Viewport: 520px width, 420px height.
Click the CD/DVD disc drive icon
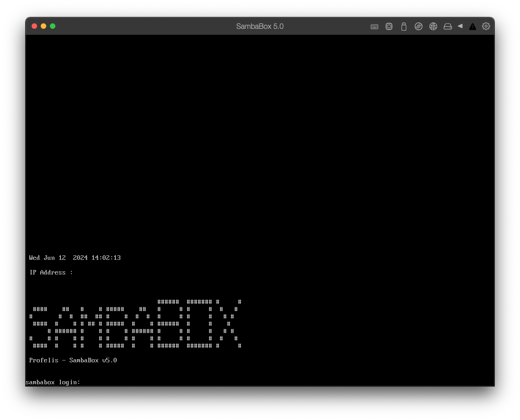click(x=418, y=26)
